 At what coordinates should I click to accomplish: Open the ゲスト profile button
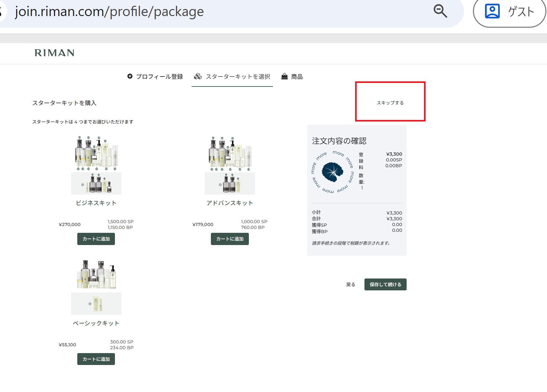click(509, 12)
